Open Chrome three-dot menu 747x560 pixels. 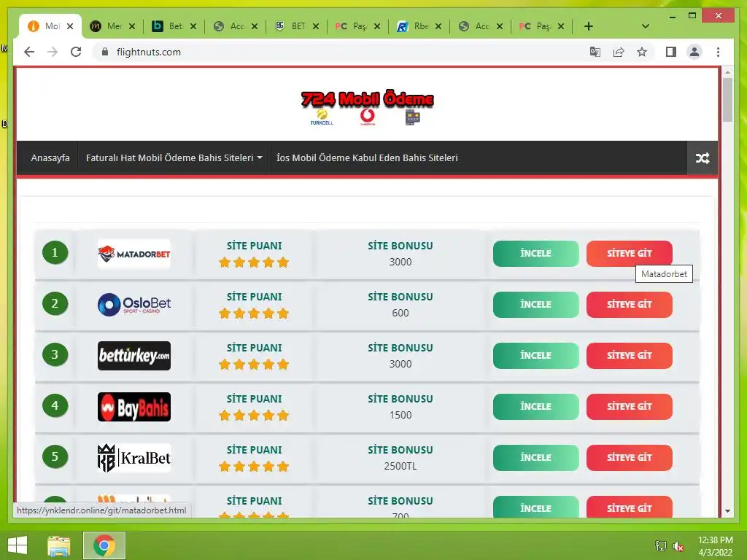[718, 52]
